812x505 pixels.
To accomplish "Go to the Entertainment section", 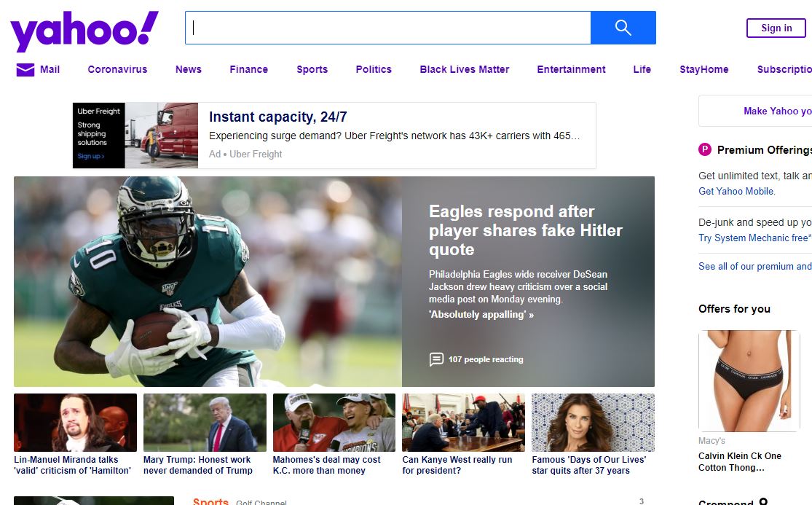I will tap(571, 69).
